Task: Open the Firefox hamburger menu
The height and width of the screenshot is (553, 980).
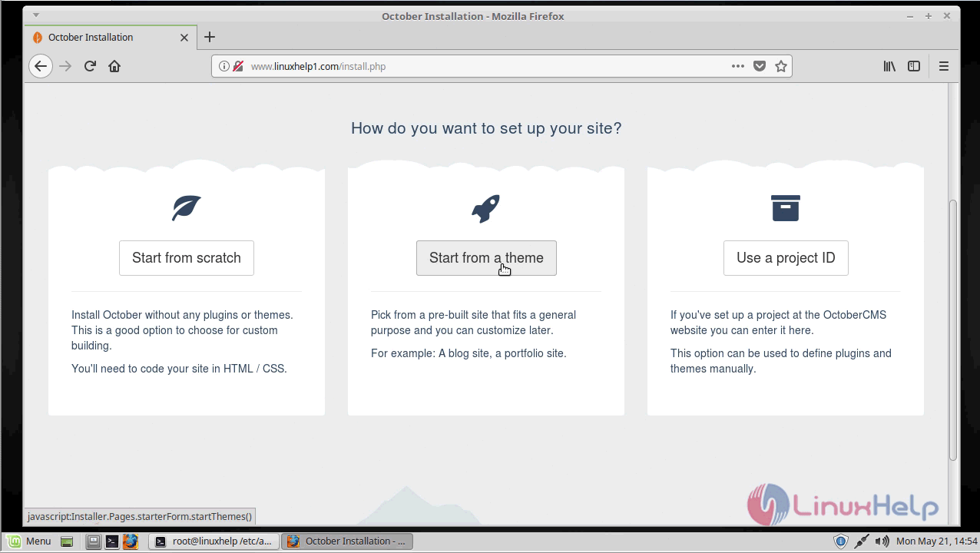Action: [944, 66]
